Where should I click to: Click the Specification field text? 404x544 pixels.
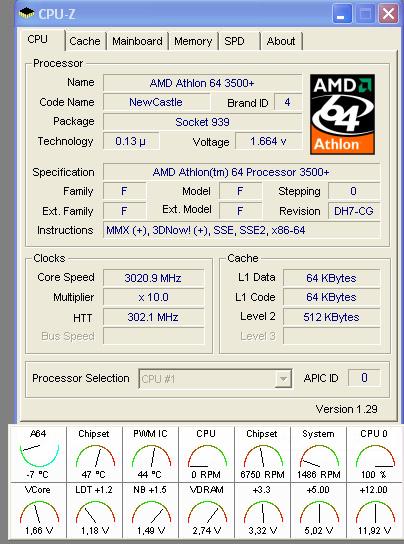point(241,172)
